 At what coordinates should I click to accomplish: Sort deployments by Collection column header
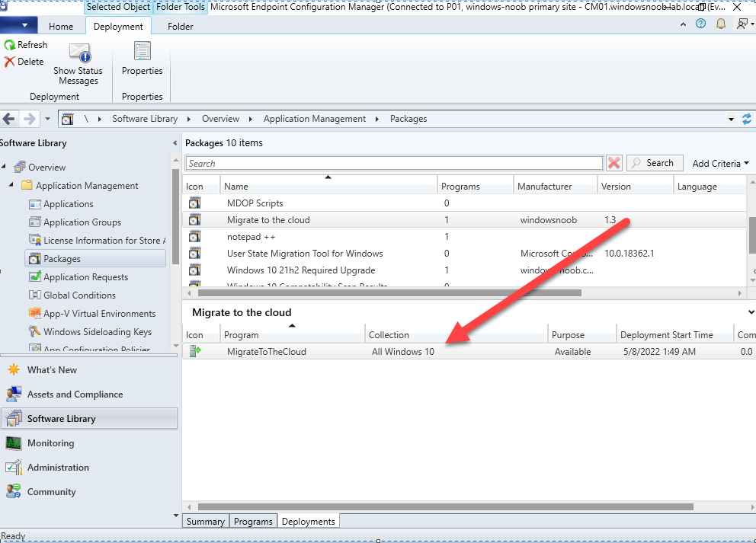456,335
